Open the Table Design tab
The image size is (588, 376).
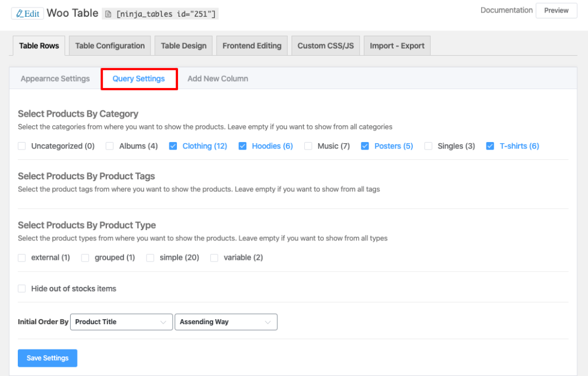183,46
